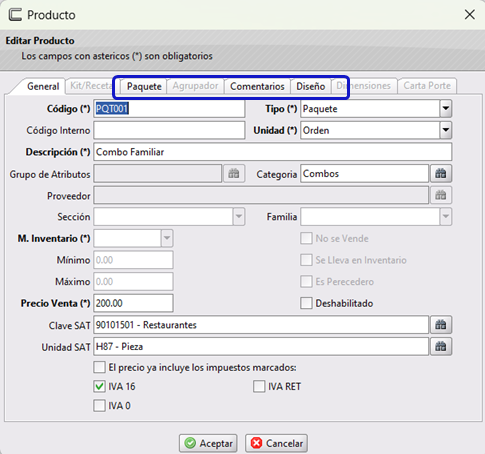Open the Comentarios tab
The width and height of the screenshot is (485, 454).
257,86
